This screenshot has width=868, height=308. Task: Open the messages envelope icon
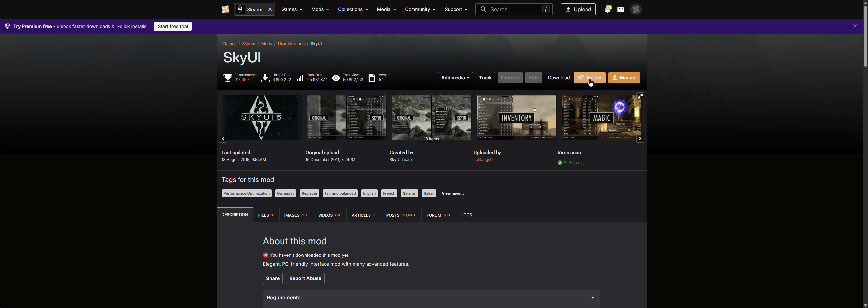coord(621,10)
